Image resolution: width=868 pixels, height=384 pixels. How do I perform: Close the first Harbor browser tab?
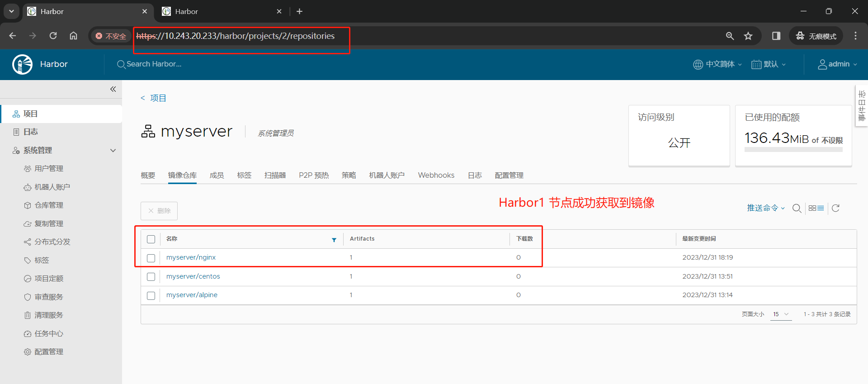145,11
